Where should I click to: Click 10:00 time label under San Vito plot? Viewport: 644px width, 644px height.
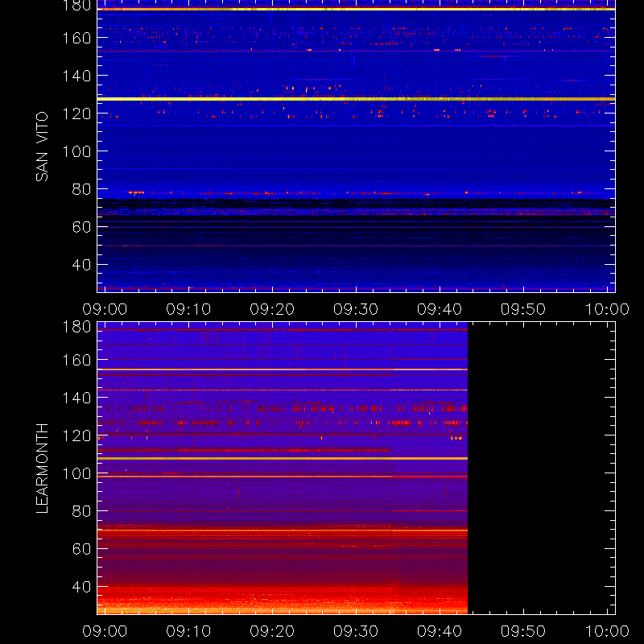click(x=607, y=309)
